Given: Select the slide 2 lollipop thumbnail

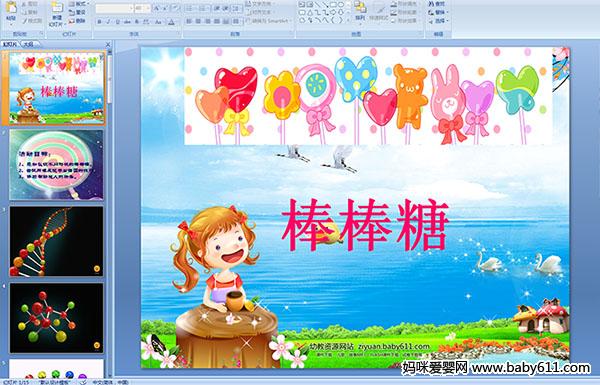Looking at the screenshot, I should (x=56, y=165).
